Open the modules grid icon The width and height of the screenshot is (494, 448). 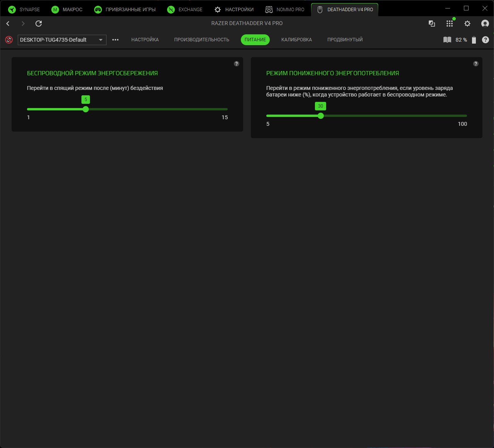(x=450, y=24)
